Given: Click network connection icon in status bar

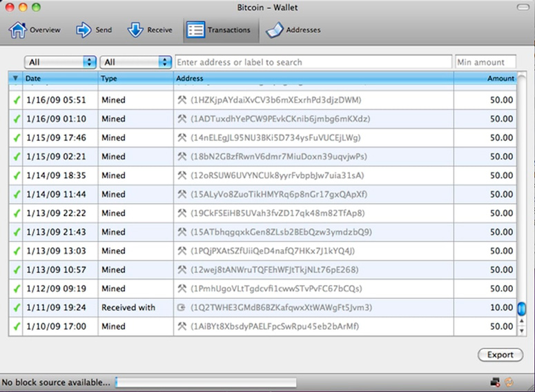Looking at the screenshot, I should pos(495,382).
